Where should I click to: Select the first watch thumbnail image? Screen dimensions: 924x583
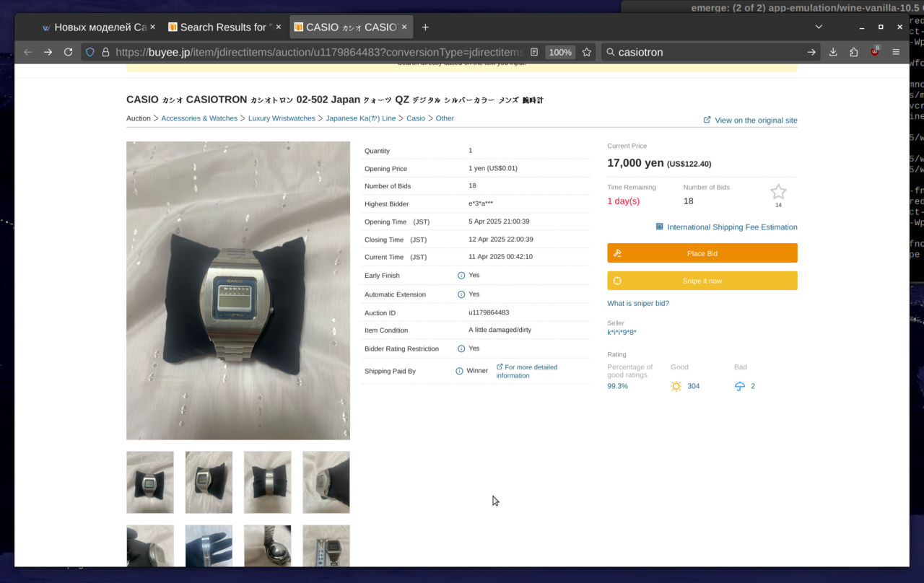150,482
